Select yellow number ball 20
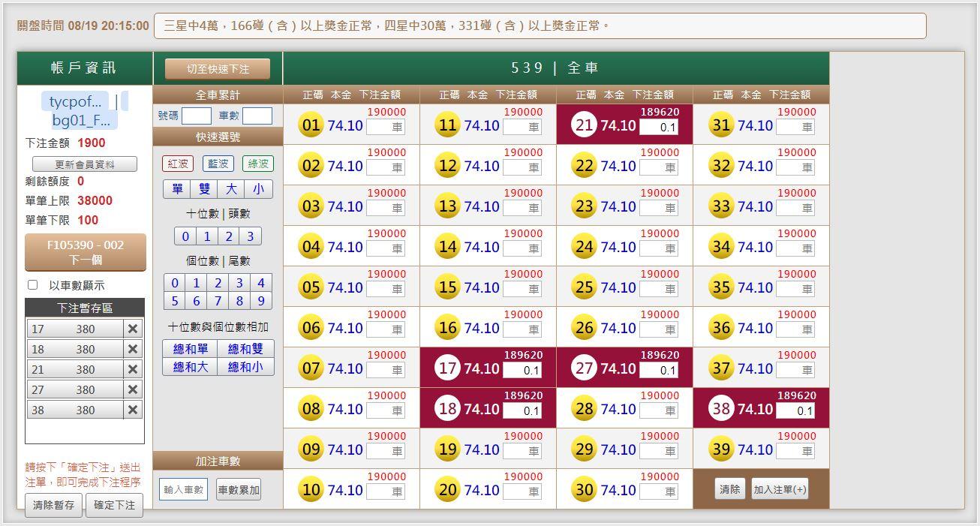 (x=447, y=490)
